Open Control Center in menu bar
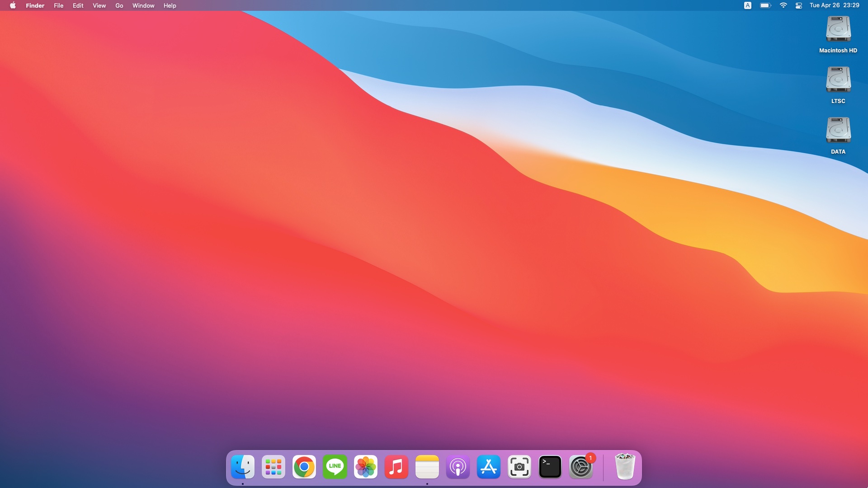 point(799,5)
